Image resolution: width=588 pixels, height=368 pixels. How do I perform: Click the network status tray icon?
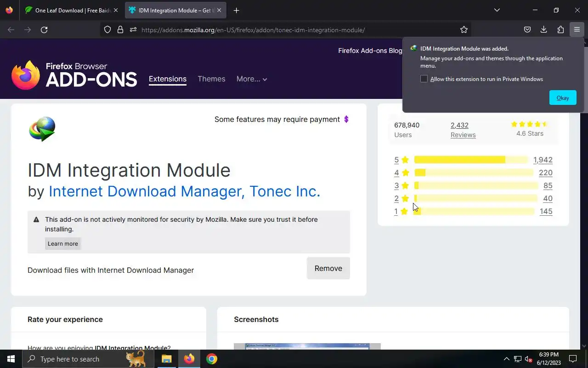[518, 359]
